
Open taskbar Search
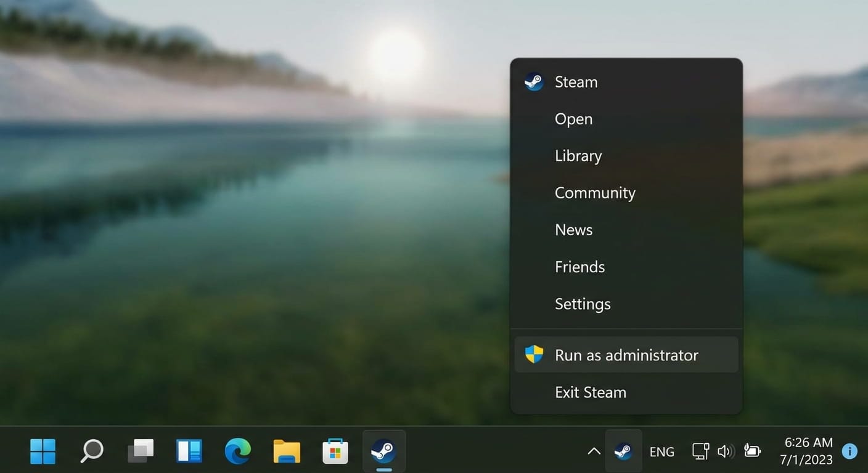tap(92, 451)
